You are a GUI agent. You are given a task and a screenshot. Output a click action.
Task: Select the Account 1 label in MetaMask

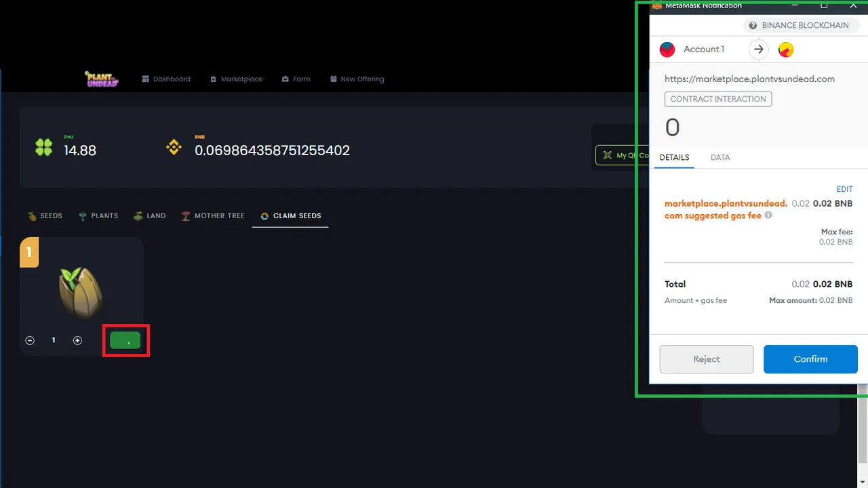click(704, 49)
